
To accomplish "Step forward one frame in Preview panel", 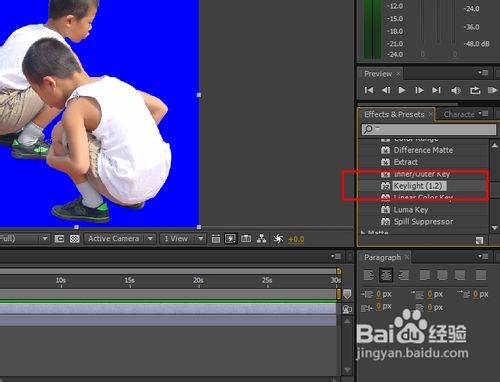I will (x=419, y=90).
